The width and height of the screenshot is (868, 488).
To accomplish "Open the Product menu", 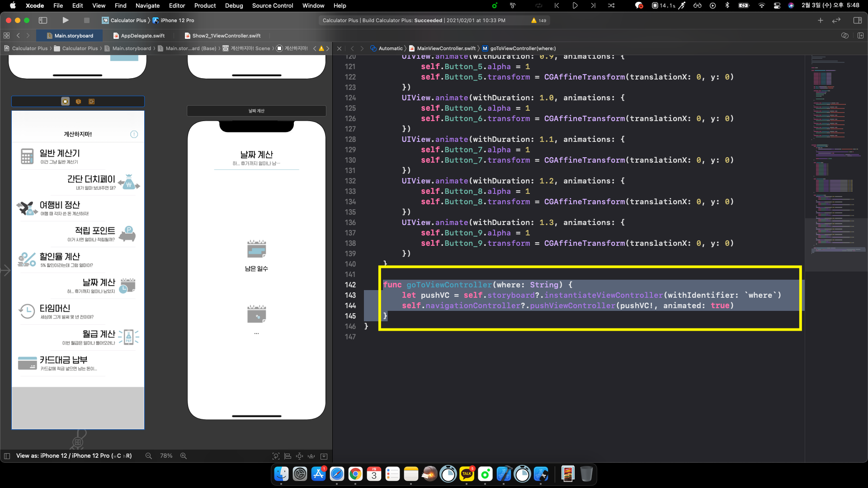I will click(205, 5).
